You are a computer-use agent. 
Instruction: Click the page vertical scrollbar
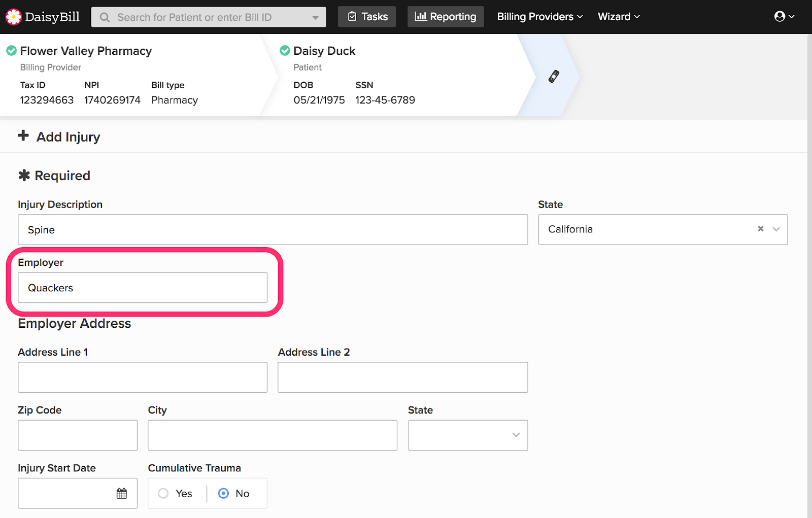(809, 276)
